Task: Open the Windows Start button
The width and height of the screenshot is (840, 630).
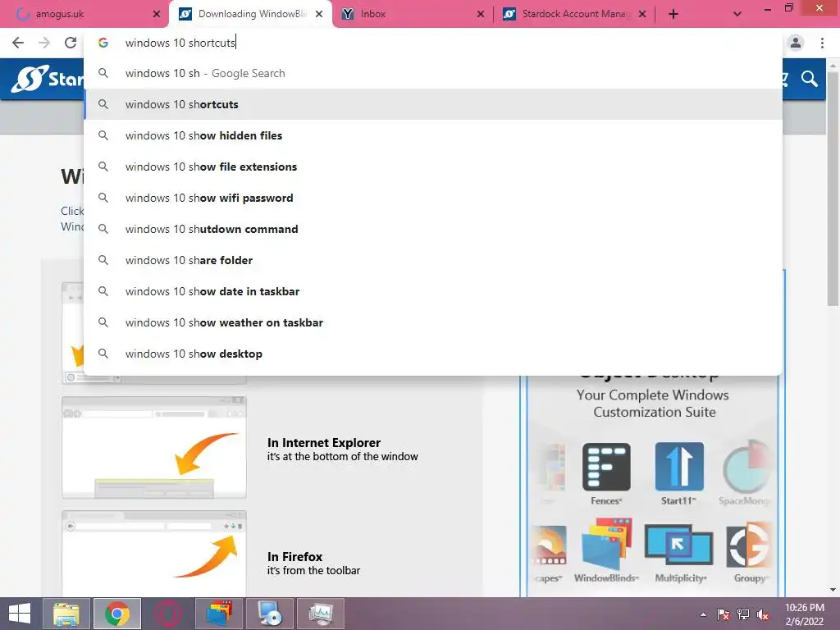Action: [20, 614]
